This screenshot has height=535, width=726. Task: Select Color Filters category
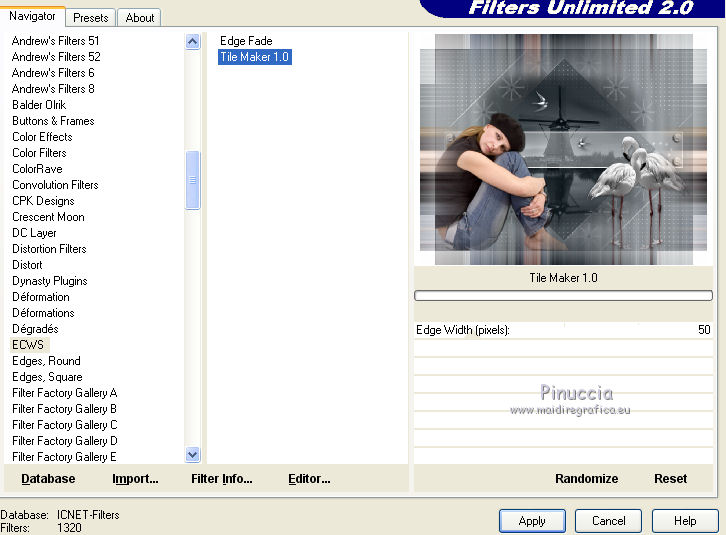point(39,153)
